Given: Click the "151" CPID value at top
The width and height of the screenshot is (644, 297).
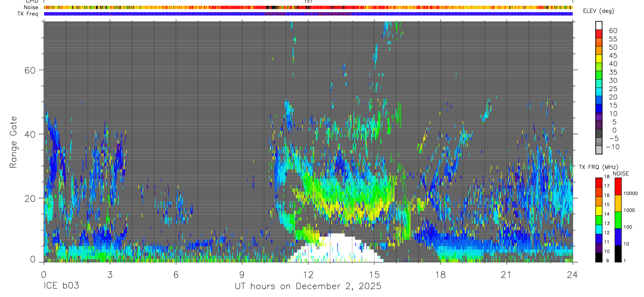Looking at the screenshot, I should (x=308, y=2).
